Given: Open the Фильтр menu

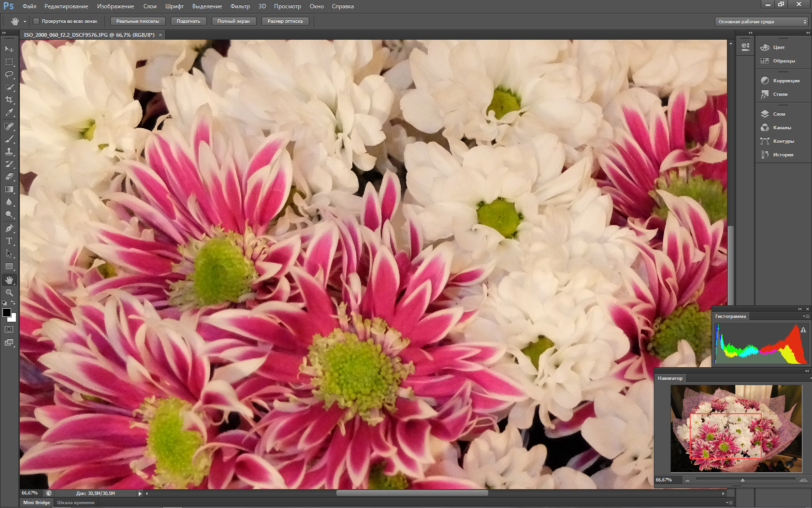Looking at the screenshot, I should (240, 6).
